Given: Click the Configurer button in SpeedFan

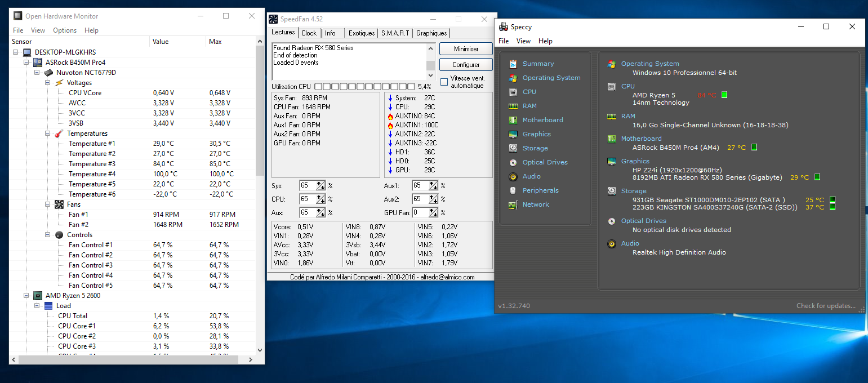Looking at the screenshot, I should 465,65.
